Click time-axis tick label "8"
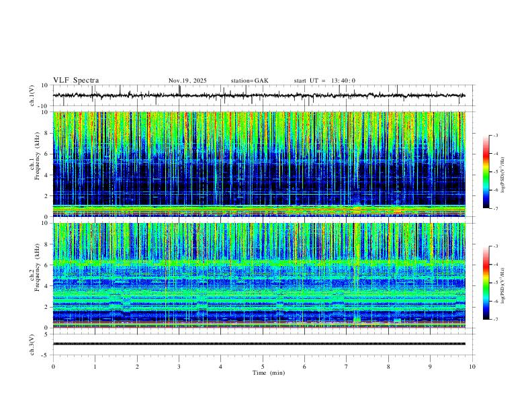The height and width of the screenshot is (411, 532). coord(388,367)
